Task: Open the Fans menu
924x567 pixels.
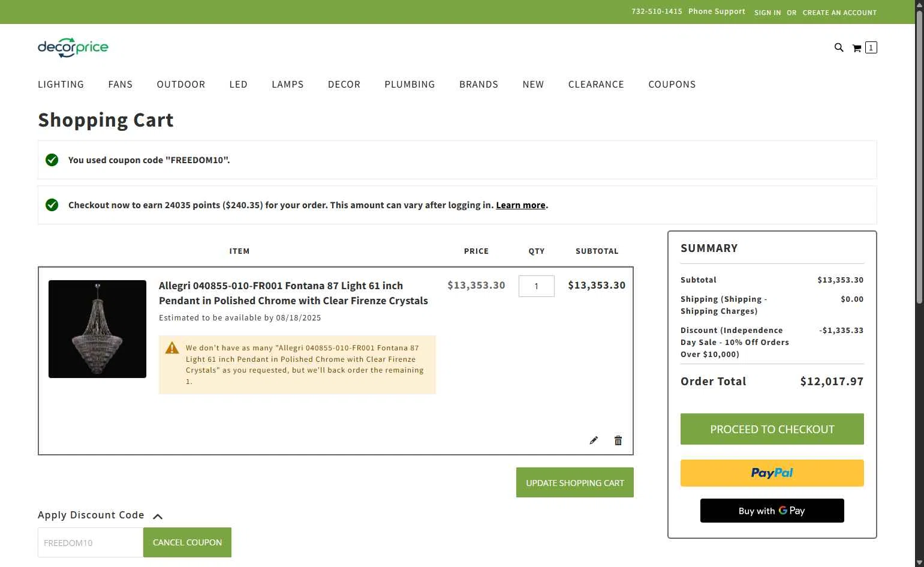Action: (121, 85)
